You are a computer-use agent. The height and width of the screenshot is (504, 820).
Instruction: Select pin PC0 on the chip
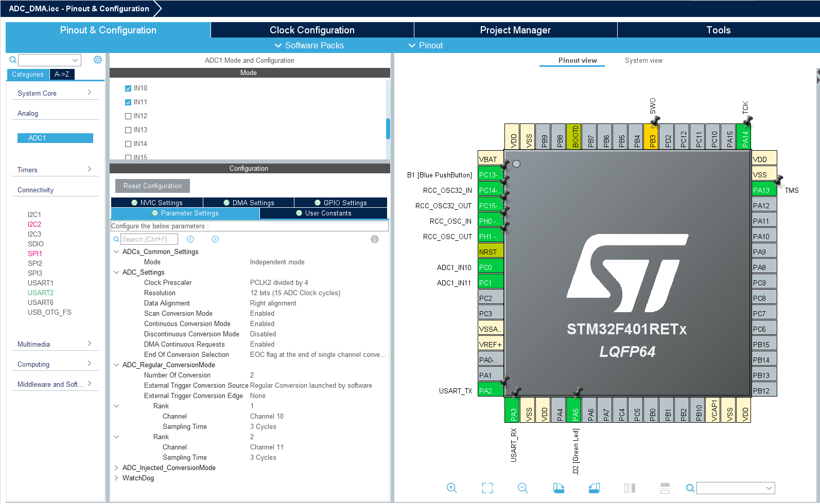point(491,267)
